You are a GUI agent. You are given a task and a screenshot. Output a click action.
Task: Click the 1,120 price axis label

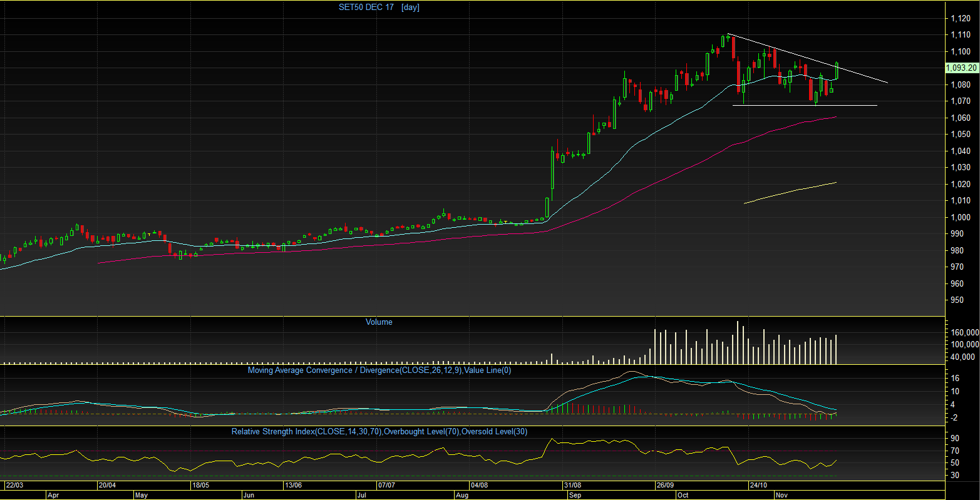click(x=961, y=18)
